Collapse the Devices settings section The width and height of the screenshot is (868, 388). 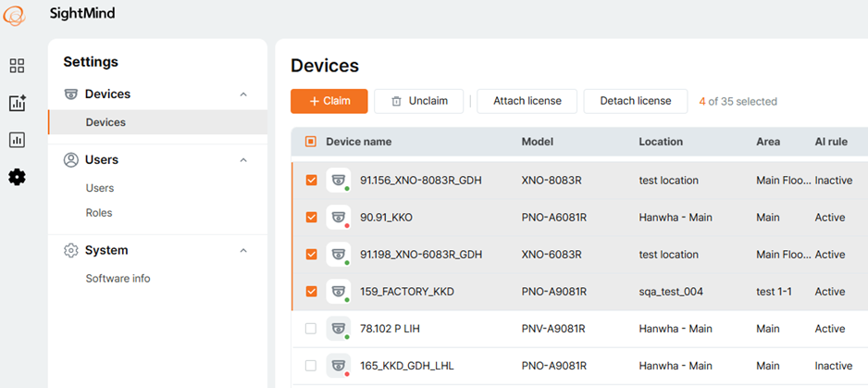tap(243, 94)
